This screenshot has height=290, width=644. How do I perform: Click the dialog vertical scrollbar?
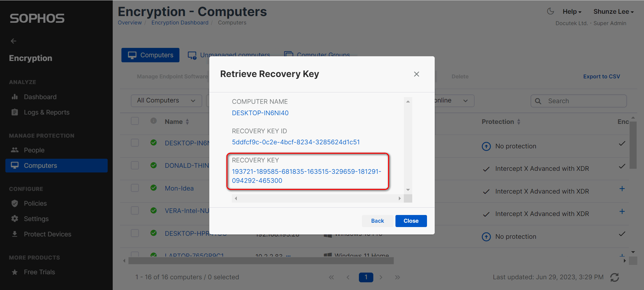[x=408, y=145]
